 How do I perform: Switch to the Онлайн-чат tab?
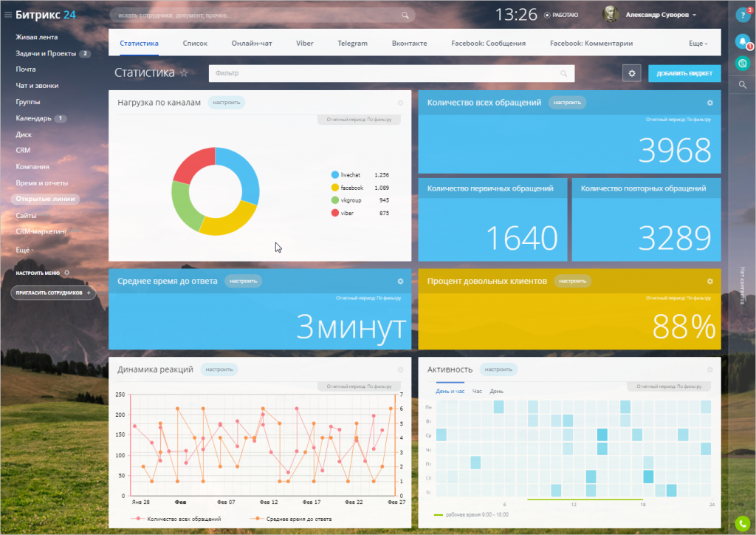point(252,43)
